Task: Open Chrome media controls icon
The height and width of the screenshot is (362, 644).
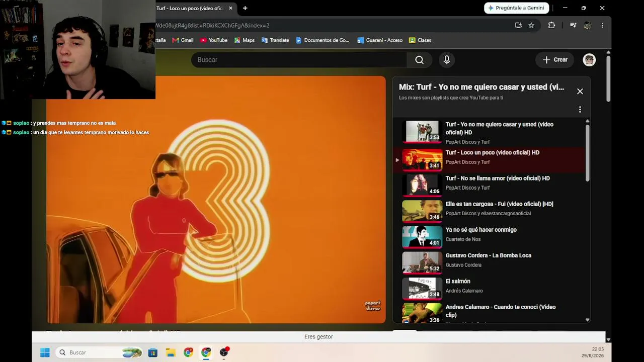Action: click(x=573, y=25)
